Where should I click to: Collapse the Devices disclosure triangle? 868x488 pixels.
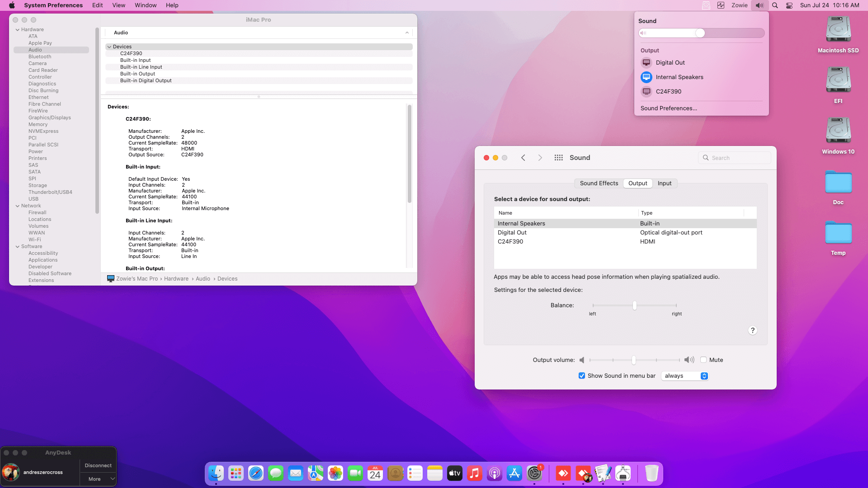(109, 47)
